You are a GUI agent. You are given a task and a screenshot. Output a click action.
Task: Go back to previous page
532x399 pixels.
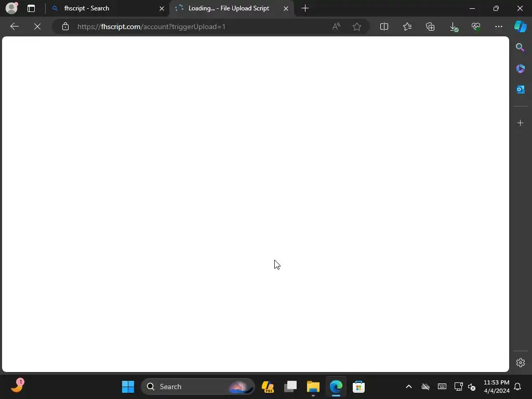pyautogui.click(x=14, y=26)
